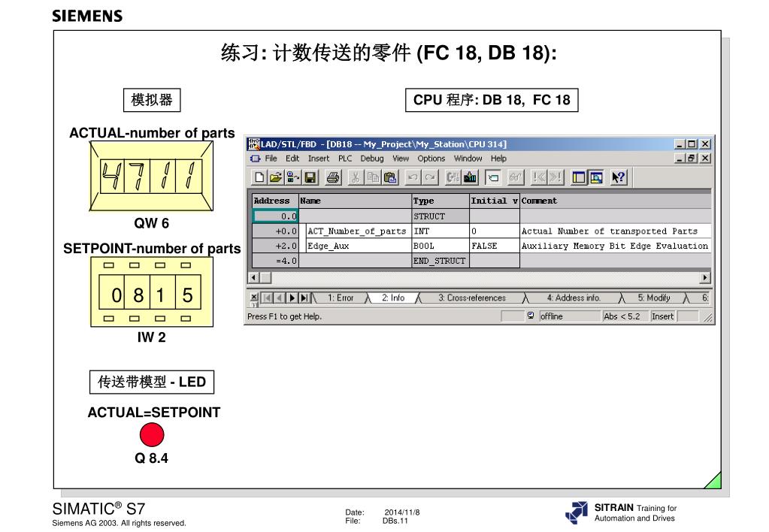
Task: Click the Paste clipboard icon
Action: (390, 177)
